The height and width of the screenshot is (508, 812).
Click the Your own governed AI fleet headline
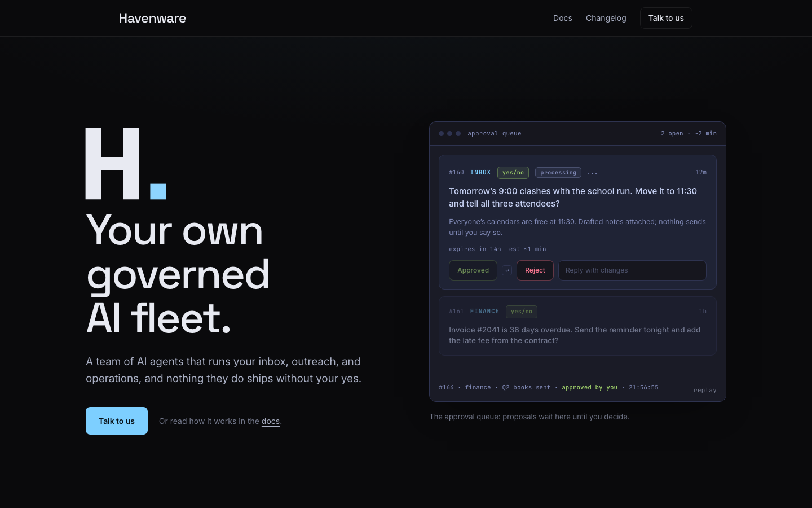(178, 274)
